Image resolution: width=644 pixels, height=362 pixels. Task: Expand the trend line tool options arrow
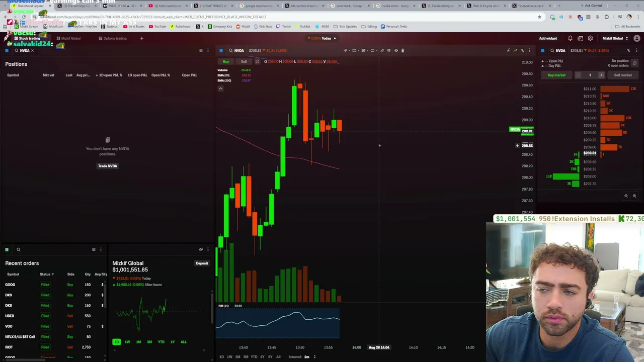tap(349, 50)
